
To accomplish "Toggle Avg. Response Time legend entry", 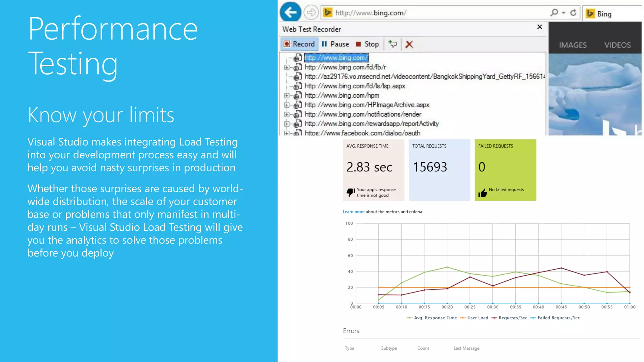I will (431, 318).
